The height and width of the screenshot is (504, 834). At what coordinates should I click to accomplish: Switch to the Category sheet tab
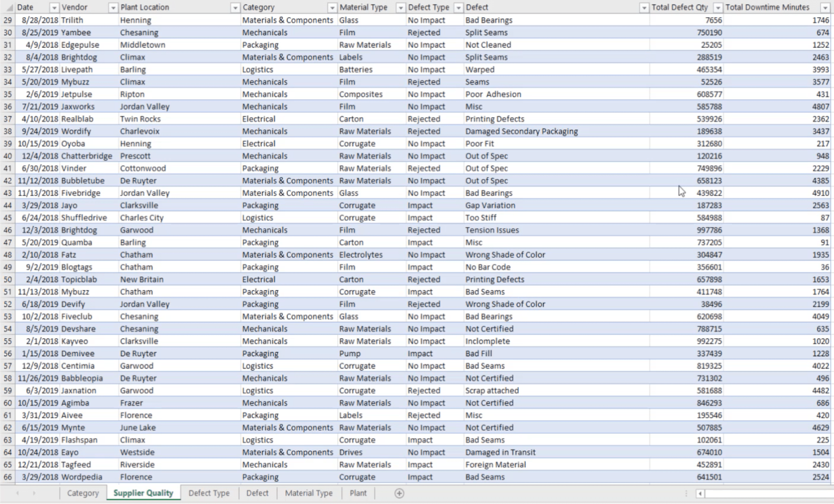point(83,493)
